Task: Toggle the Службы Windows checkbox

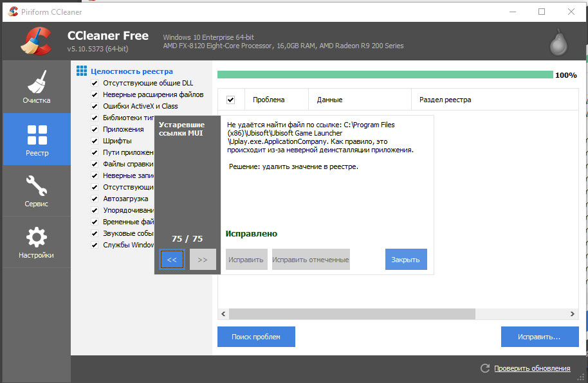Action: (x=95, y=245)
